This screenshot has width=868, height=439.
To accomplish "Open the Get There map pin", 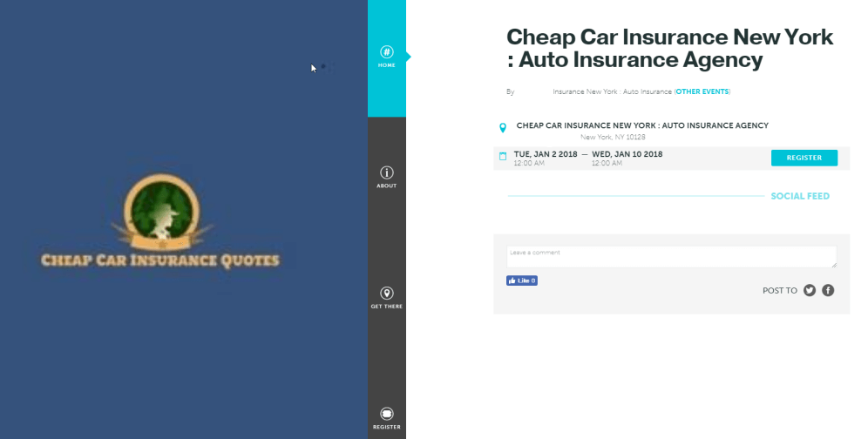I will [386, 294].
